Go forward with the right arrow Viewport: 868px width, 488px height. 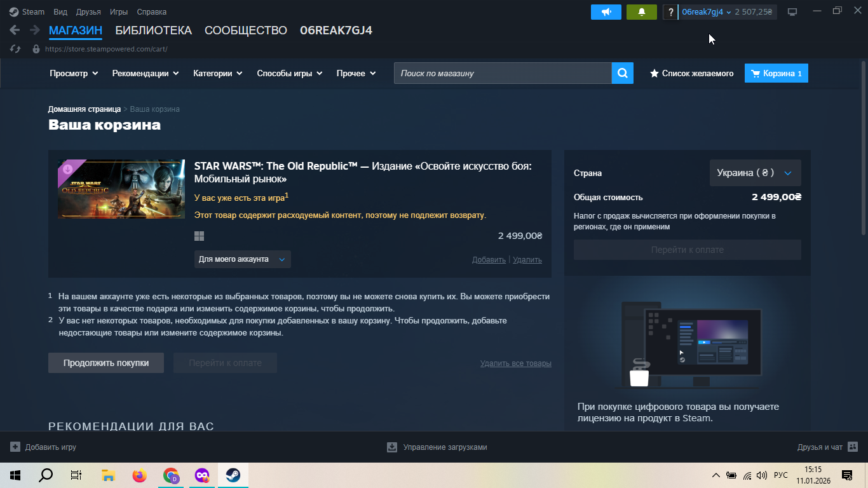(x=34, y=30)
